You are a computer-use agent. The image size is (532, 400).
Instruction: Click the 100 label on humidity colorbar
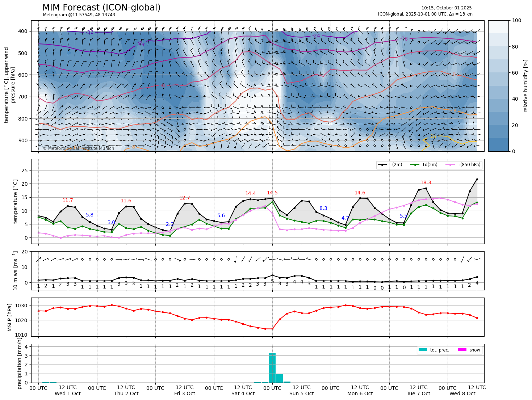[517, 21]
